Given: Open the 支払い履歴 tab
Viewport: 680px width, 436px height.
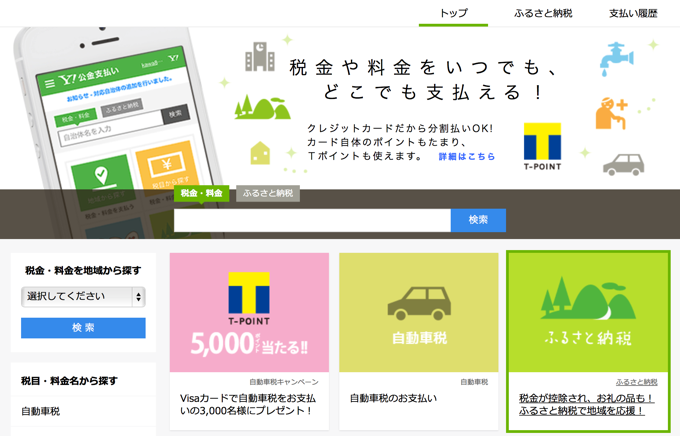Looking at the screenshot, I should point(633,13).
